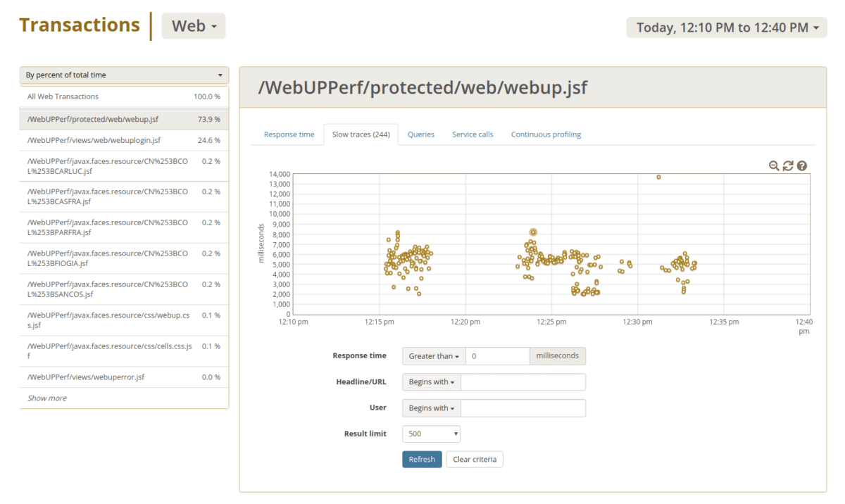This screenshot has width=845, height=504.
Task: Open the 'By percent of total time' sort dropdown
Action: [x=124, y=75]
